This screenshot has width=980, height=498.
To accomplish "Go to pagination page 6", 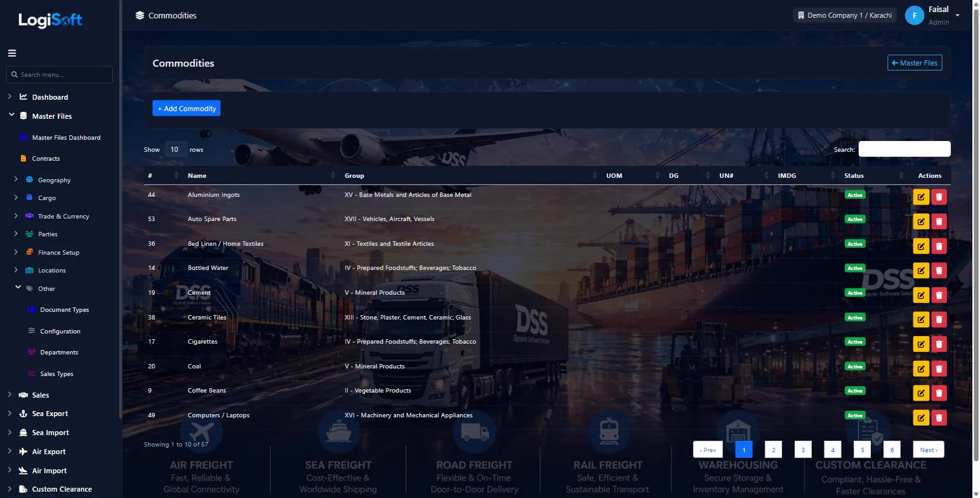I will pos(892,450).
